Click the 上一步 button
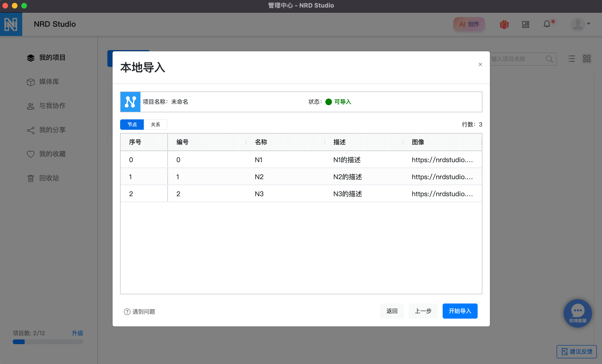Screen dimensions: 602x364 pyautogui.click(x=423, y=311)
